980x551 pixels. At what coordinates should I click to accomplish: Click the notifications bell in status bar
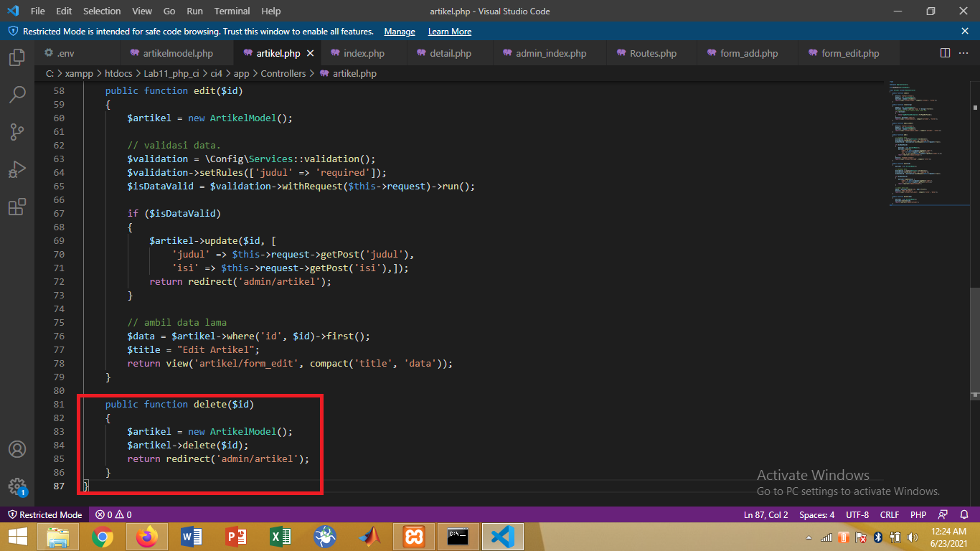(963, 514)
